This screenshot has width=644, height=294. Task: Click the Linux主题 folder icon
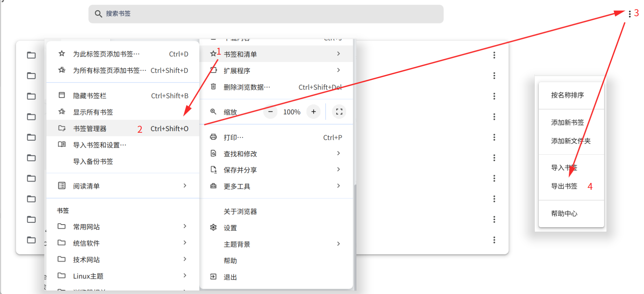pos(62,275)
